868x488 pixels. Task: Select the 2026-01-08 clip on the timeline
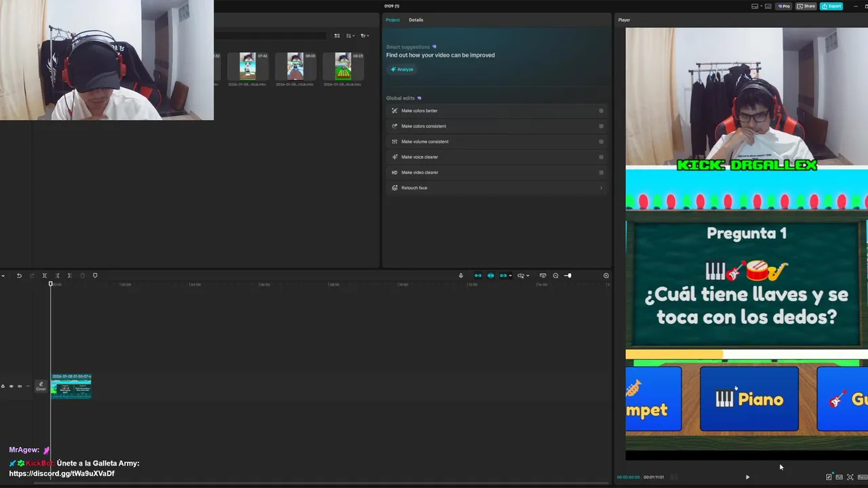coord(71,386)
